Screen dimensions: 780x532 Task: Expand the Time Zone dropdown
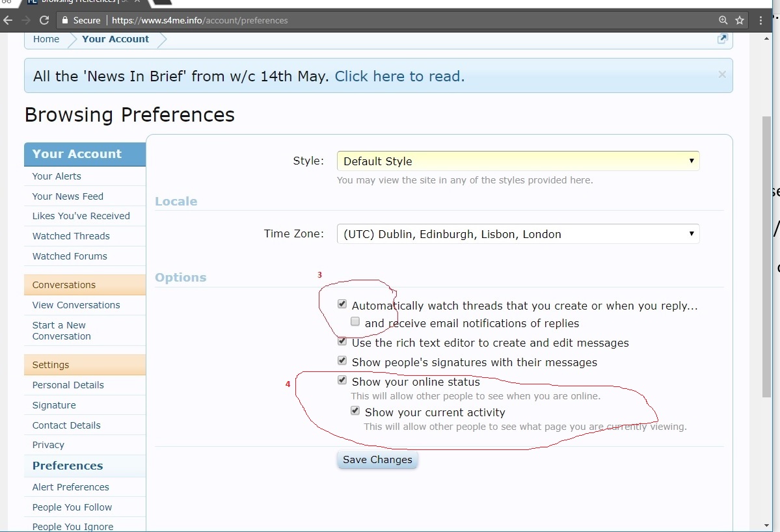[518, 234]
